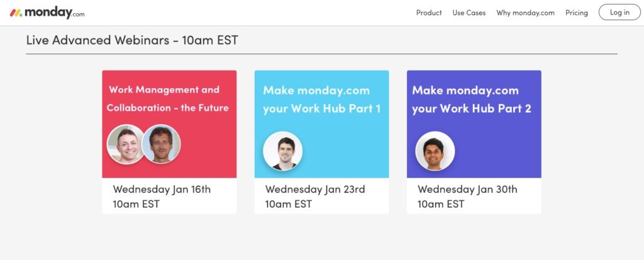Click "Make monday.com your Work Hub Part 1" title
The height and width of the screenshot is (260, 644).
321,99
